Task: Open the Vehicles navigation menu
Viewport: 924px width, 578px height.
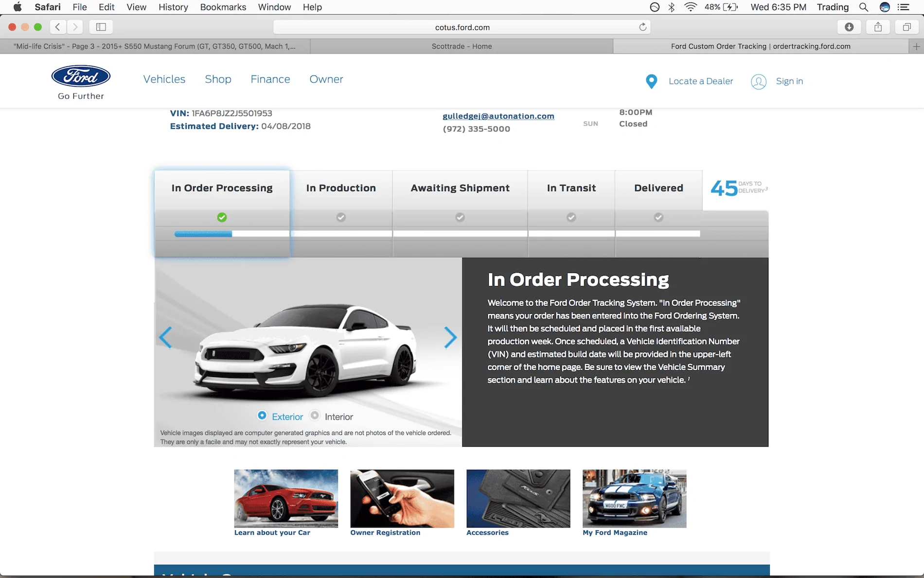Action: [x=164, y=79]
